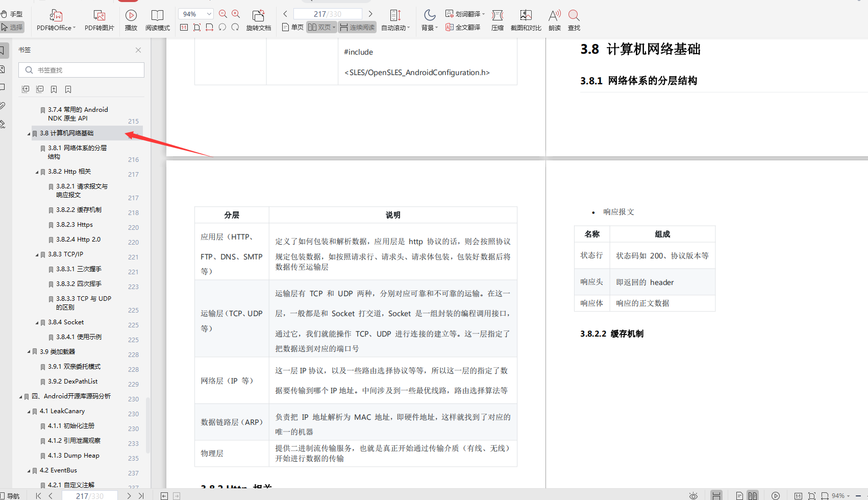Click the toolbar page number field 217/330

coord(328,14)
